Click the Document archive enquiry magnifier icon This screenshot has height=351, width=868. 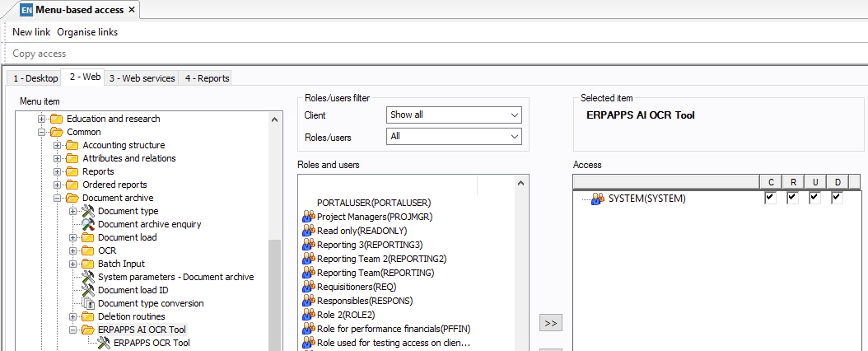click(88, 224)
